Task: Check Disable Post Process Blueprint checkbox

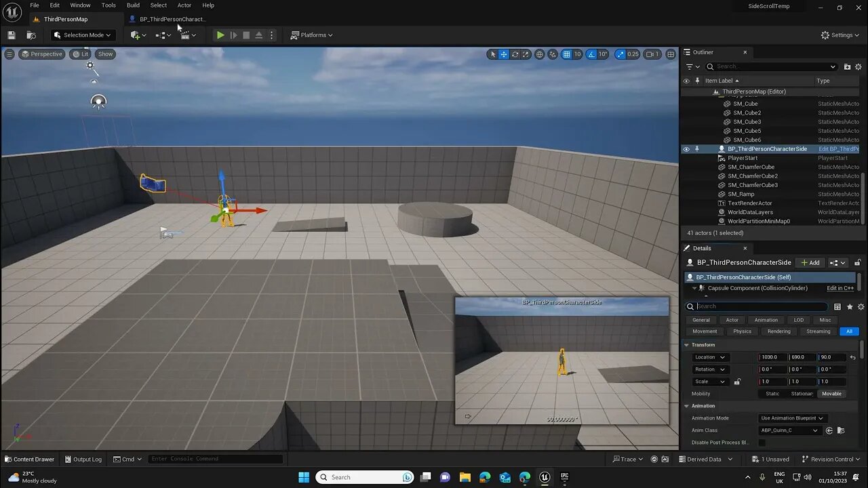Action: click(762, 443)
